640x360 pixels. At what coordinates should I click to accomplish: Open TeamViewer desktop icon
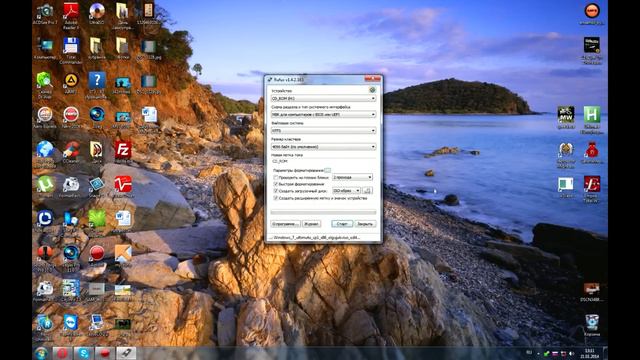71,324
